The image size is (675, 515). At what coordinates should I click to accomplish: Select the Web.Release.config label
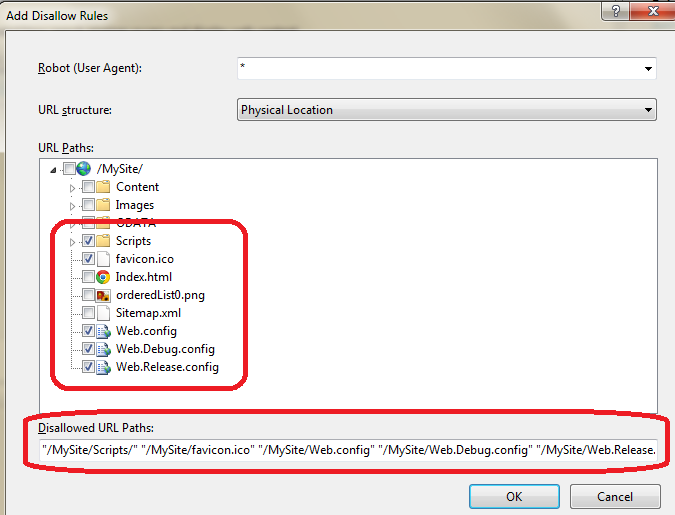coord(167,367)
